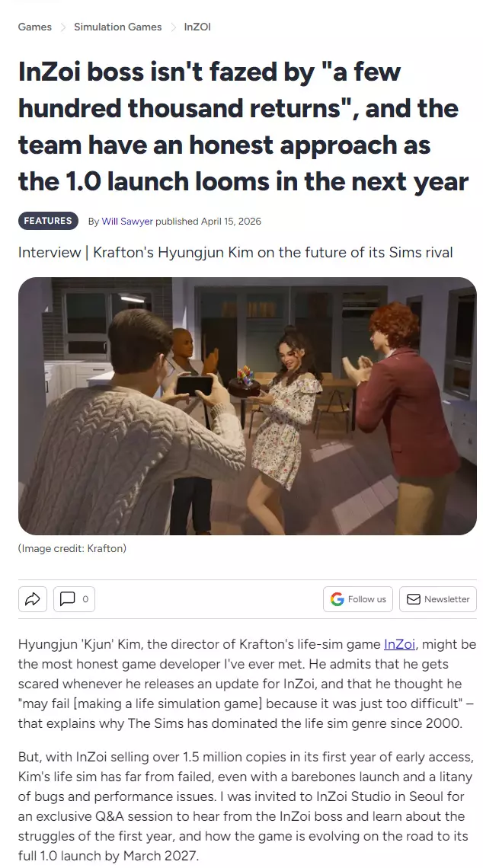Click the '(Image credit: Krafton)' caption
The image size is (483, 868).
72,548
